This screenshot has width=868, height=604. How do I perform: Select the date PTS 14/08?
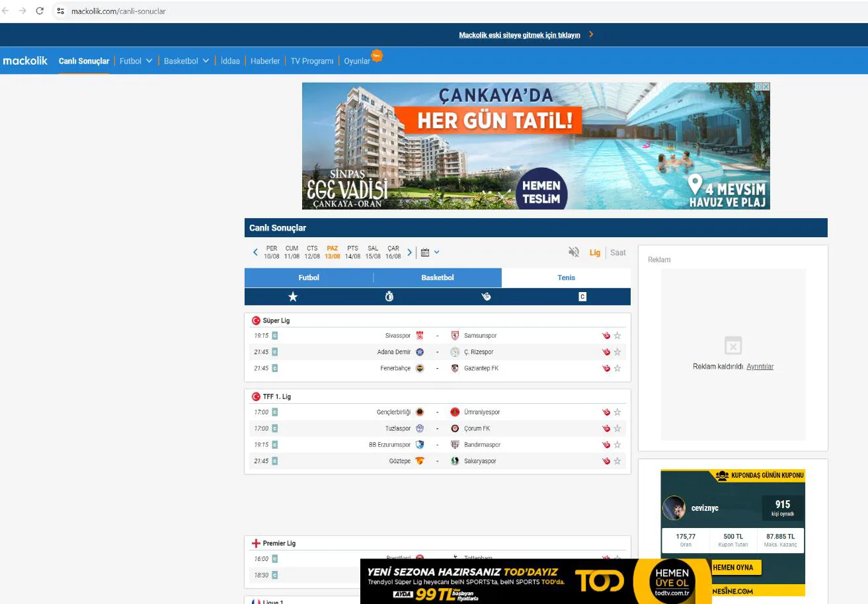(x=353, y=252)
